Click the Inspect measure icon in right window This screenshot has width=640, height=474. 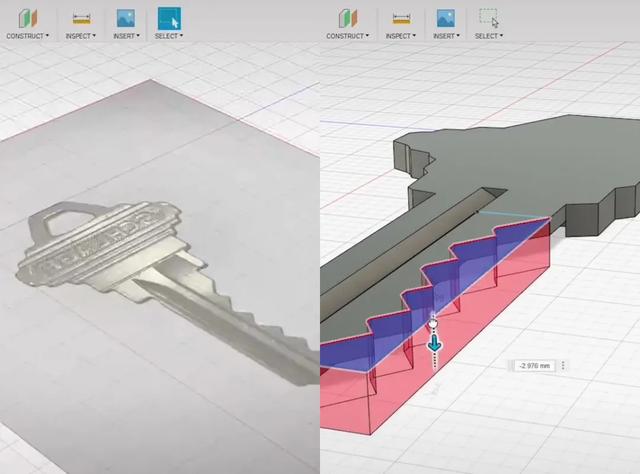[x=402, y=19]
